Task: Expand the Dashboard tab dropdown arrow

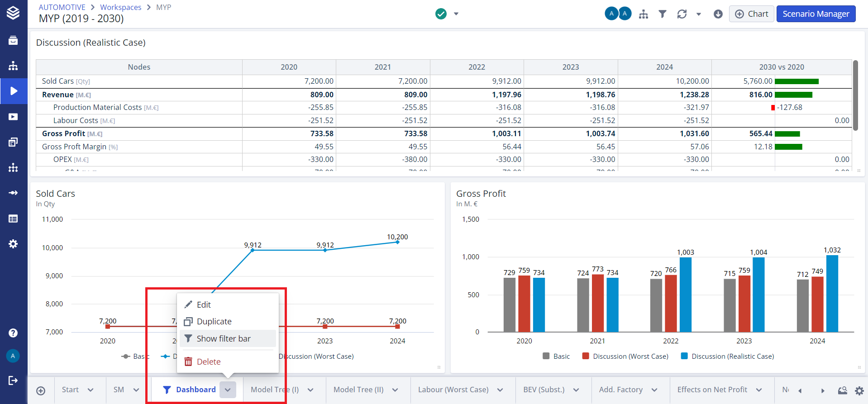Action: pos(228,390)
